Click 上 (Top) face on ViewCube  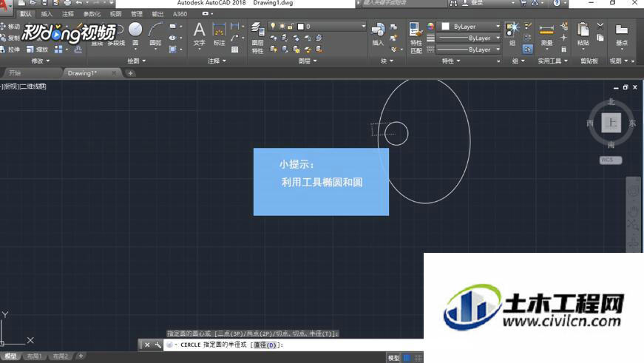(611, 123)
